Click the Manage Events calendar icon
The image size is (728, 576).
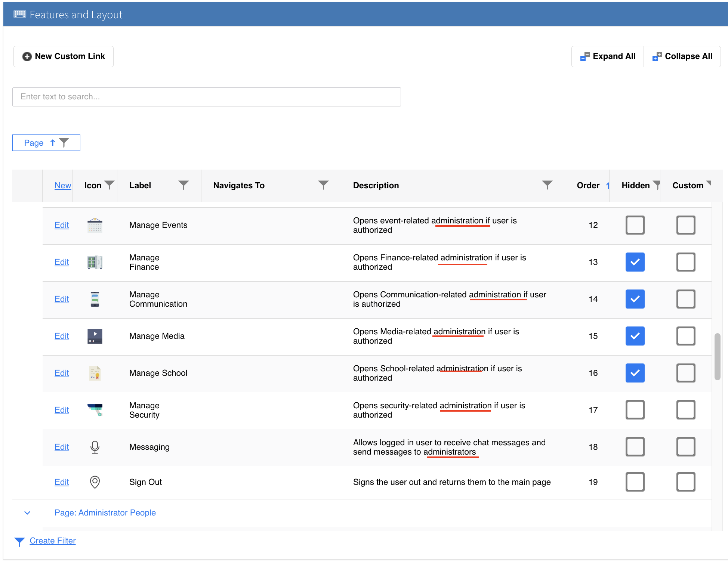95,225
